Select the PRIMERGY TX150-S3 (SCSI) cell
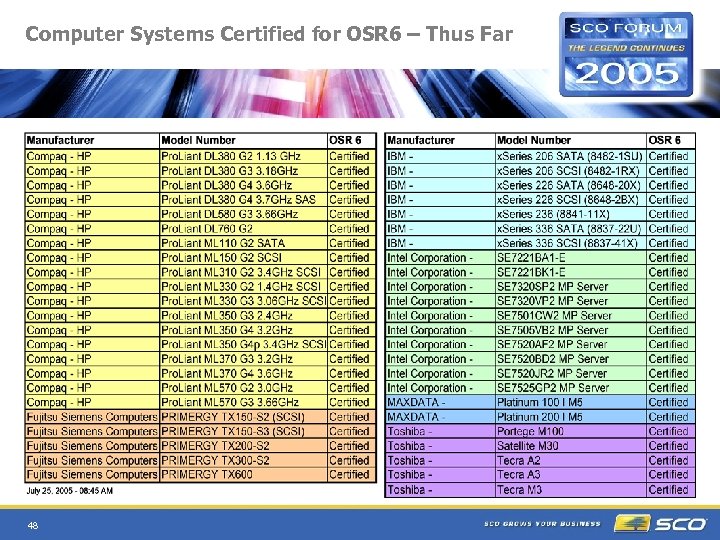Viewport: 720px width, 540px height. click(x=243, y=431)
